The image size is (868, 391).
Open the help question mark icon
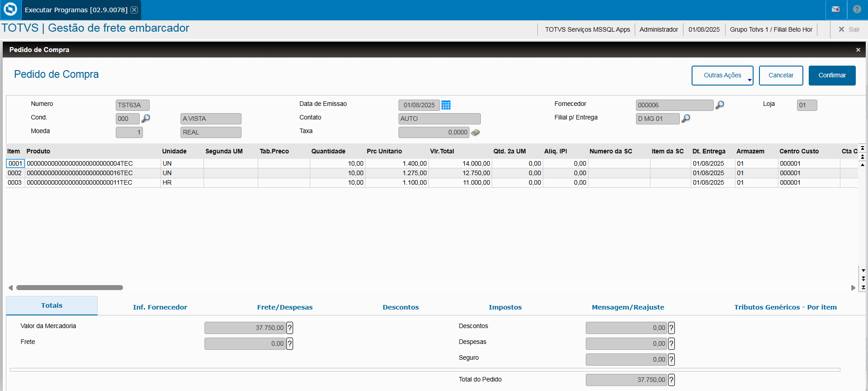coord(857,9)
